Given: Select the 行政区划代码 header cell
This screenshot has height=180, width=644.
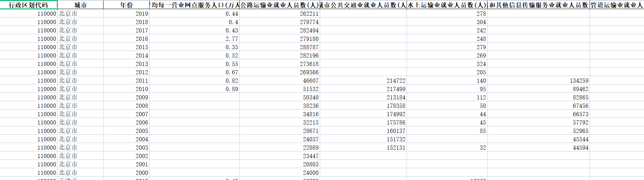Looking at the screenshot, I should [29, 5].
